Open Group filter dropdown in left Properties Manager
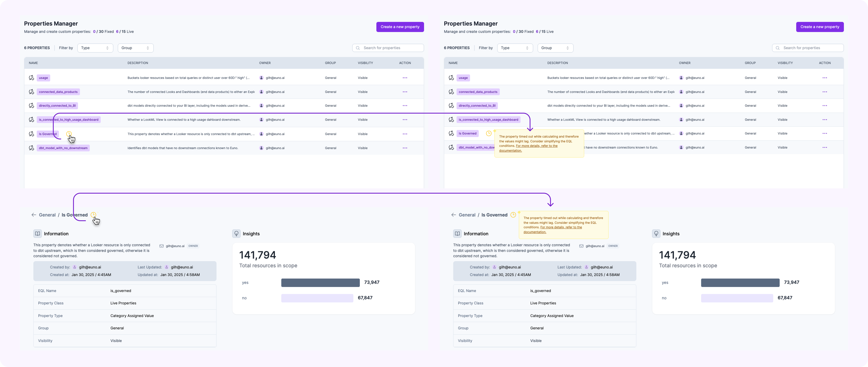The height and width of the screenshot is (367, 868). click(x=135, y=48)
